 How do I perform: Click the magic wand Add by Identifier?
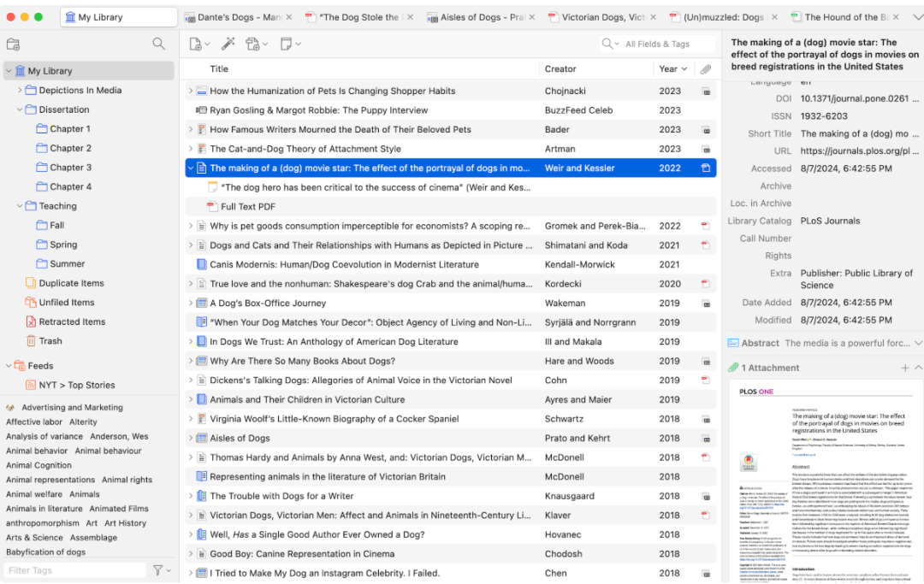pos(228,44)
